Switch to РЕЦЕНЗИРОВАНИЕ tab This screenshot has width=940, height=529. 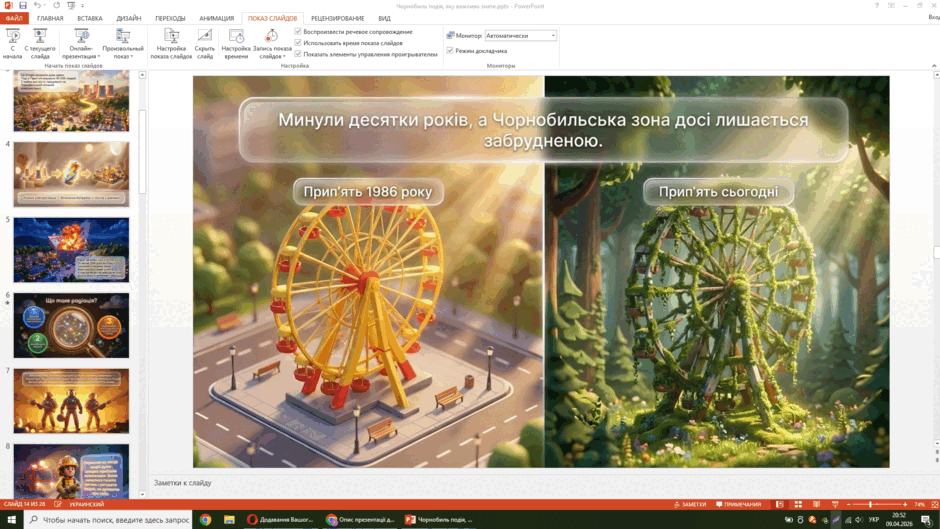[338, 18]
